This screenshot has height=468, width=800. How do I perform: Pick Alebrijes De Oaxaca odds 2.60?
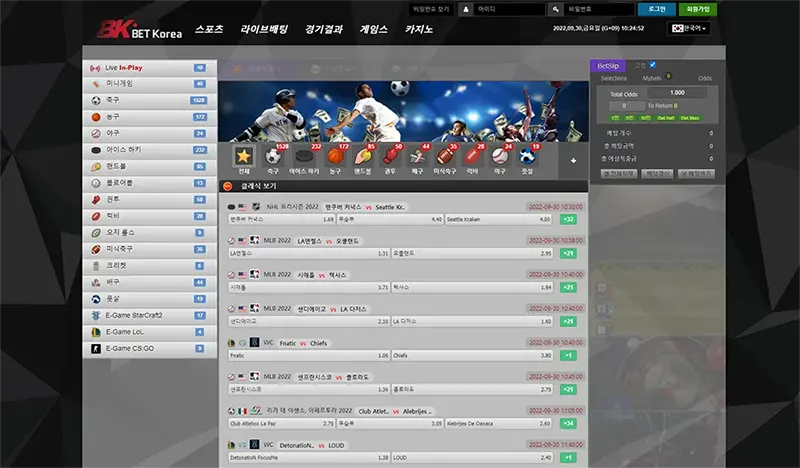(x=498, y=424)
